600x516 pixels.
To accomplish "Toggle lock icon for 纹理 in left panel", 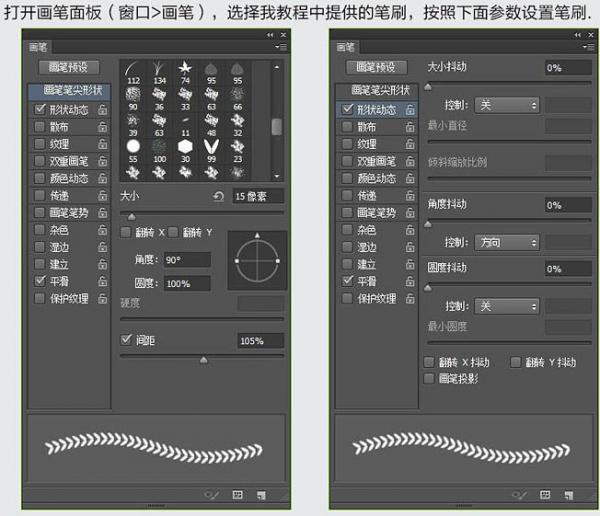I will (x=103, y=144).
